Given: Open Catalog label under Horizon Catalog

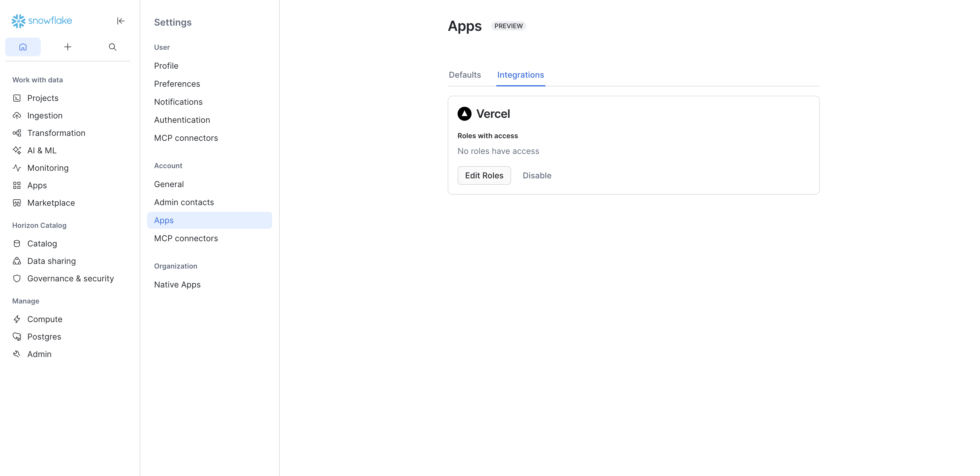Looking at the screenshot, I should pyautogui.click(x=42, y=244).
